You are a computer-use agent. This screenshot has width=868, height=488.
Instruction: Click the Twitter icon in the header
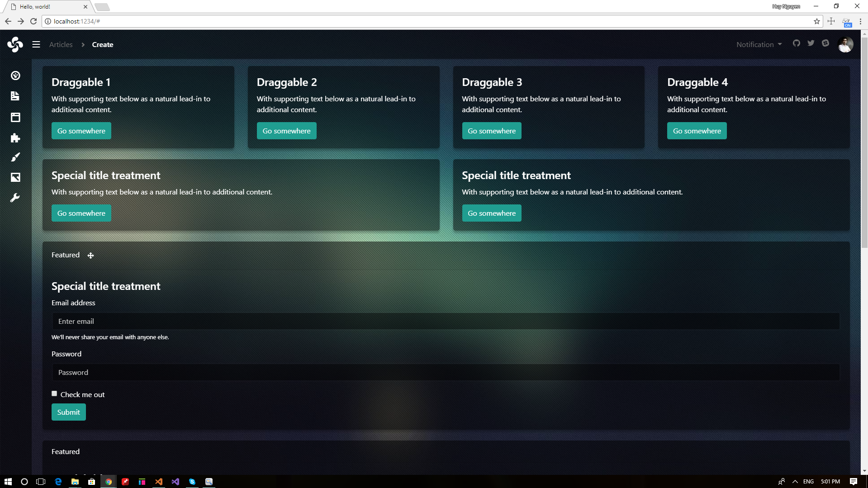pyautogui.click(x=811, y=43)
